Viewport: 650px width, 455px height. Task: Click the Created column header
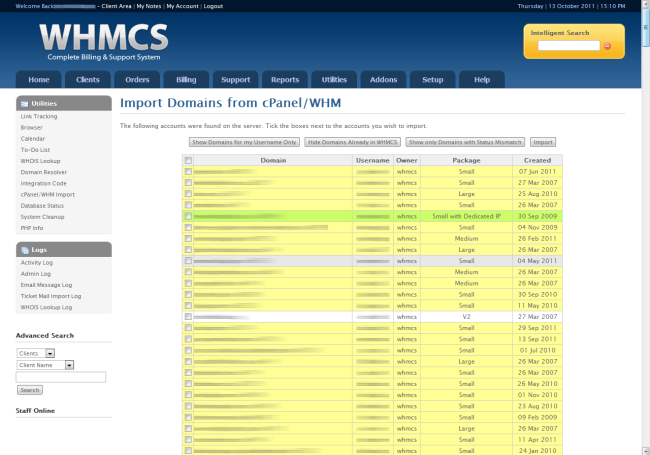click(537, 160)
